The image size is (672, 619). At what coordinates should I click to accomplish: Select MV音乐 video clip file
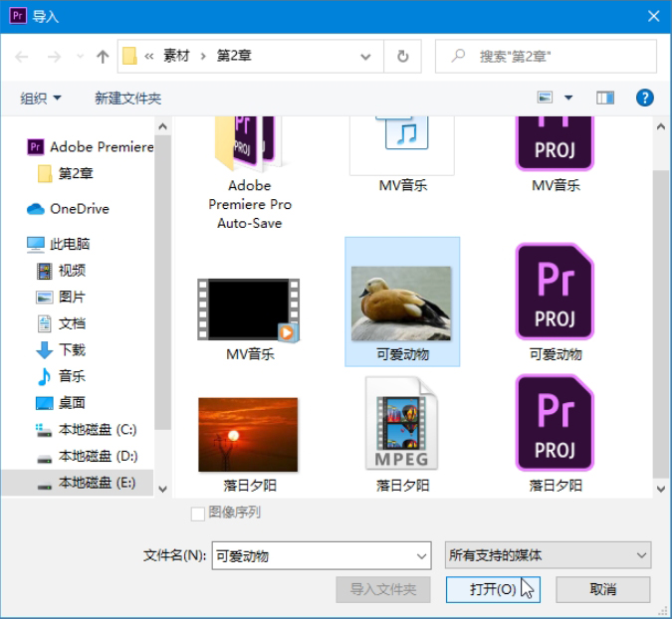point(250,319)
